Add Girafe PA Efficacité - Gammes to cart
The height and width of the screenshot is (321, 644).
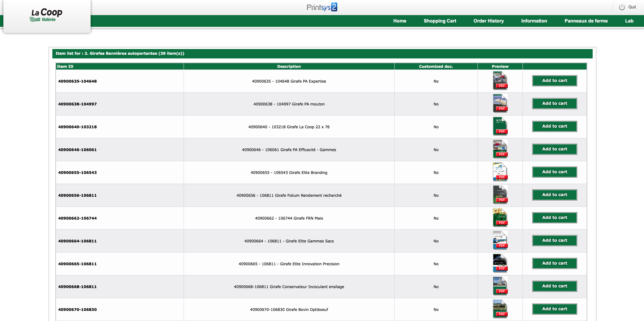pos(555,149)
